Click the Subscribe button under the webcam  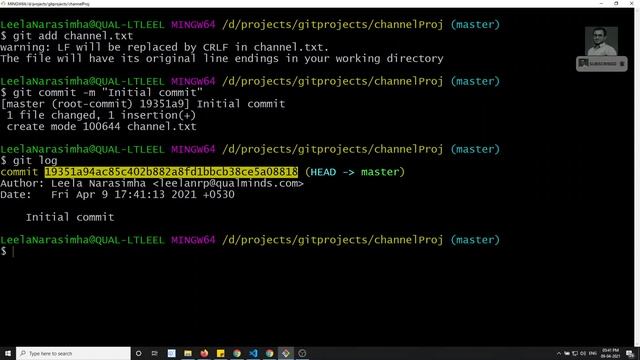click(602, 64)
